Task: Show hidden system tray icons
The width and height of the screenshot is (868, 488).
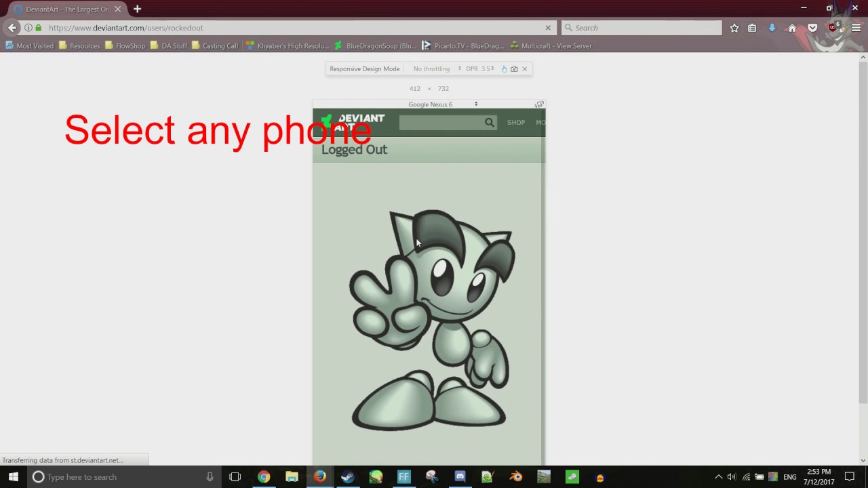Action: tap(719, 476)
